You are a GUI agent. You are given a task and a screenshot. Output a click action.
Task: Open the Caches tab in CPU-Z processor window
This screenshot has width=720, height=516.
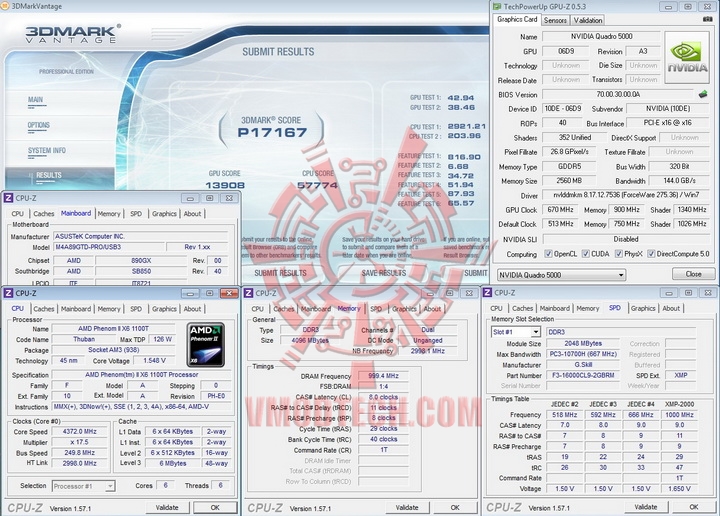44,309
